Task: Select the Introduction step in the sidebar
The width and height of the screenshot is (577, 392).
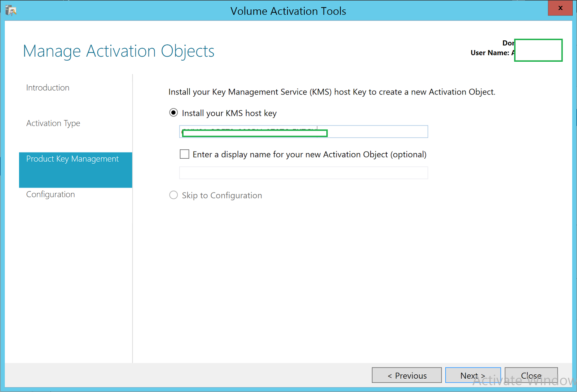Action: (x=47, y=87)
